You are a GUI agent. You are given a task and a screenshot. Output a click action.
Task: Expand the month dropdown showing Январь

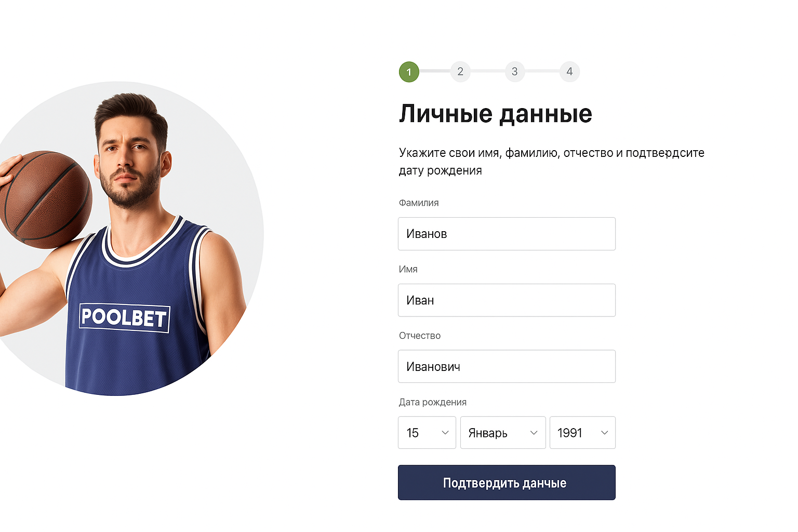tap(503, 433)
